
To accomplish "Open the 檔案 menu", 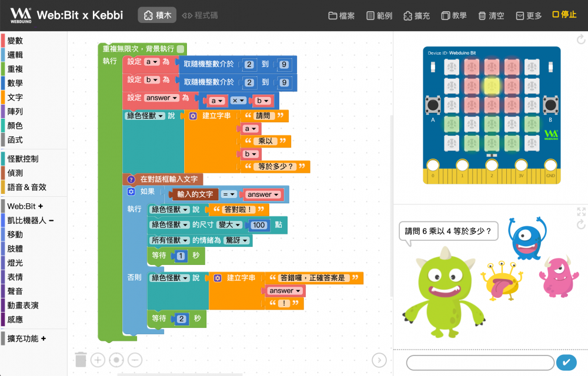I will [x=342, y=16].
